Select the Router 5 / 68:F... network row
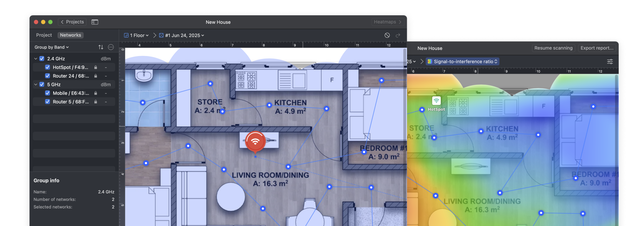This screenshot has height=226, width=644. (x=74, y=101)
